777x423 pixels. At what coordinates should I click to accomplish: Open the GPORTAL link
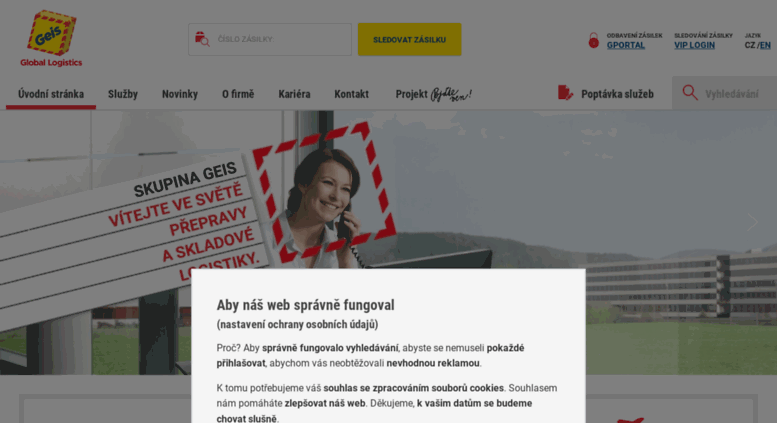click(x=626, y=45)
